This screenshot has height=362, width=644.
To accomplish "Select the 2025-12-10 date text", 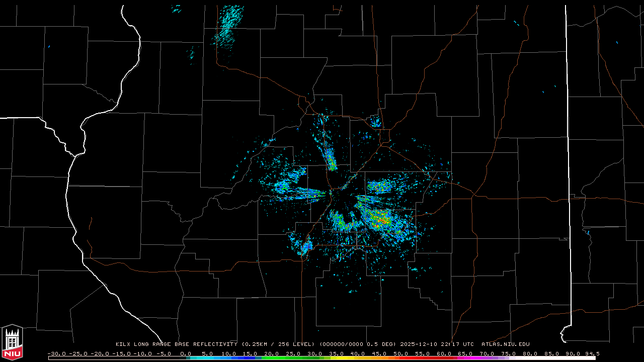I will coord(419,344).
